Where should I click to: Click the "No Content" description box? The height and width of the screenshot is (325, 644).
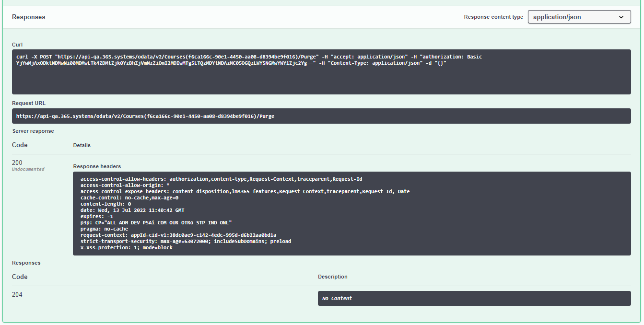pyautogui.click(x=474, y=298)
